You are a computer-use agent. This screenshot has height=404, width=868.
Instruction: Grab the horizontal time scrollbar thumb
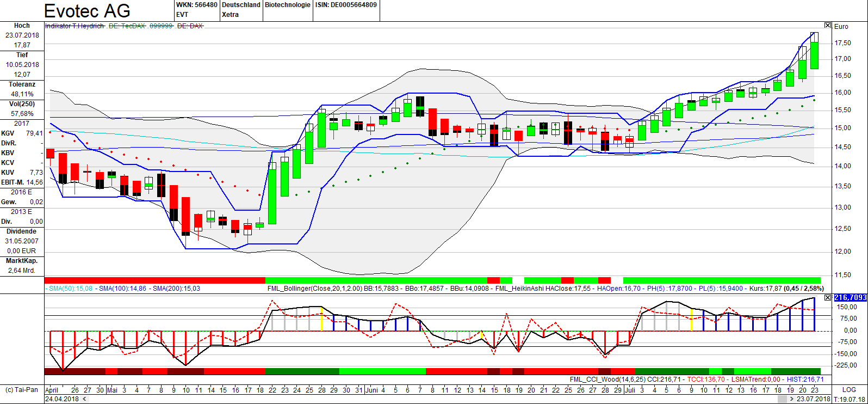point(783,399)
